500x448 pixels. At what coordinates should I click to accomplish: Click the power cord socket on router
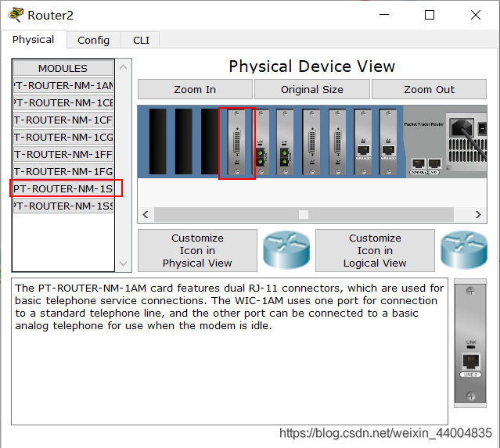click(462, 127)
